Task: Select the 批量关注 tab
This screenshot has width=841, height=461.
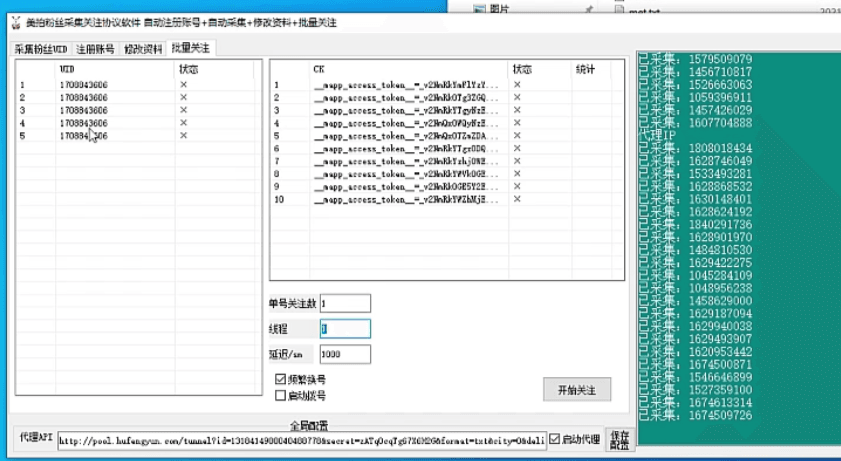Action: [190, 48]
